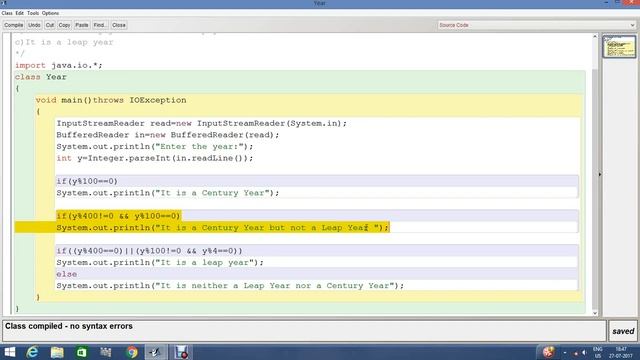Click the 'Century Year but not a Leap Year' line
The image size is (640, 360).
[222, 227]
